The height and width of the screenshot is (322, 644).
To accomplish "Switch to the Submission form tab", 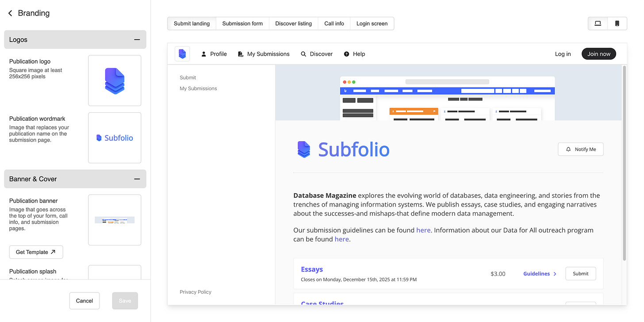I will click(x=242, y=23).
